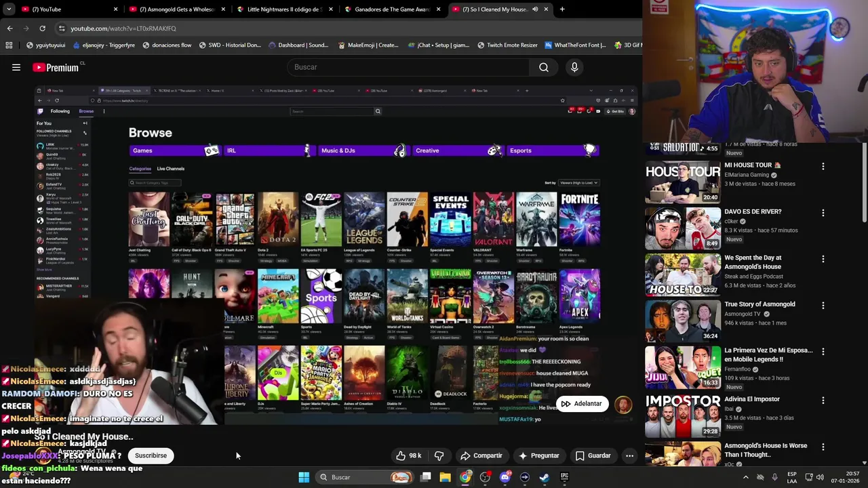Open the True Story of Asmongold thumbnail
Image resolution: width=868 pixels, height=488 pixels.
(x=683, y=321)
